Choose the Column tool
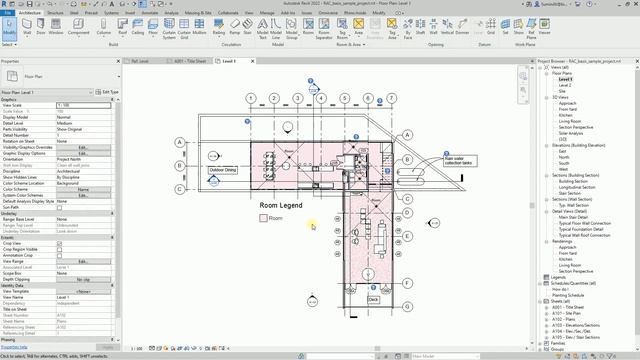640x360 pixels. coord(103,27)
